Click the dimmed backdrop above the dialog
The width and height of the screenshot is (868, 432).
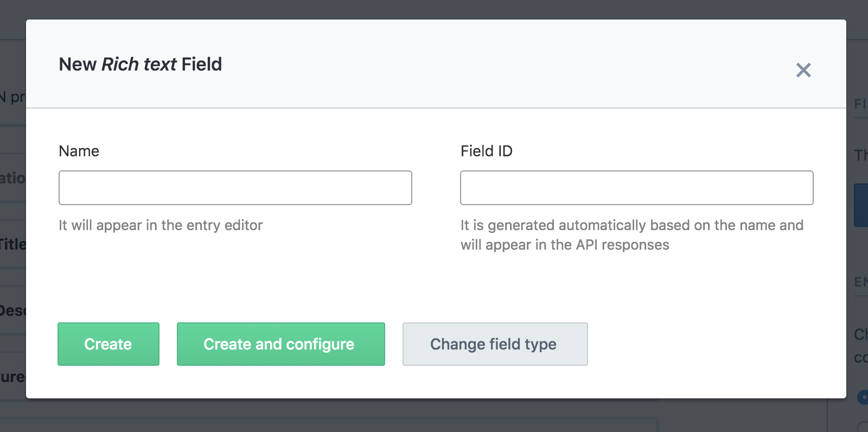click(434, 9)
